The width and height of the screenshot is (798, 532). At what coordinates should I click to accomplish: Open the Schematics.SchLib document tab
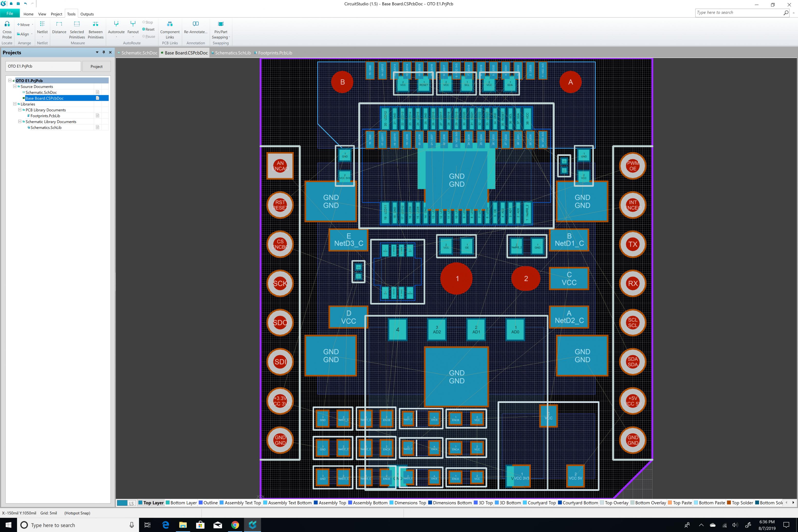click(231, 53)
